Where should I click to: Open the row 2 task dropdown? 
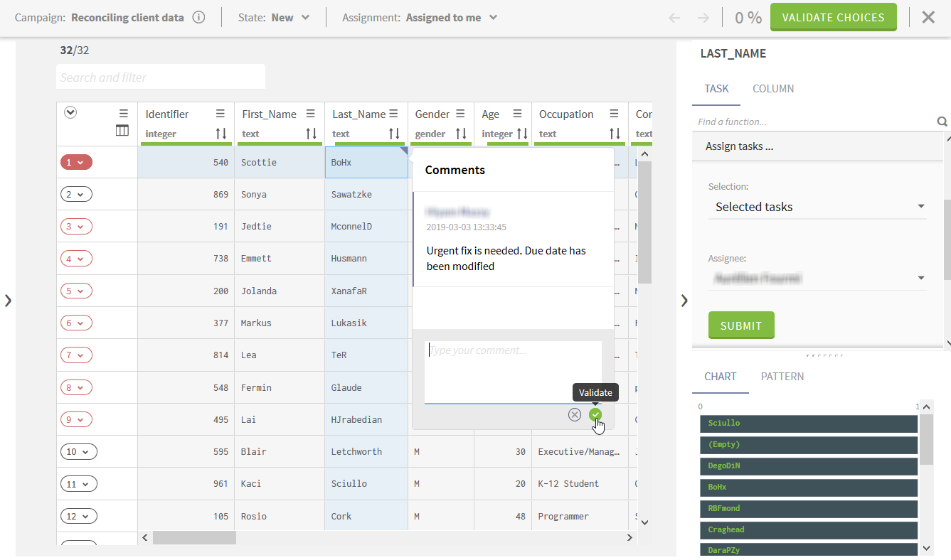click(76, 194)
